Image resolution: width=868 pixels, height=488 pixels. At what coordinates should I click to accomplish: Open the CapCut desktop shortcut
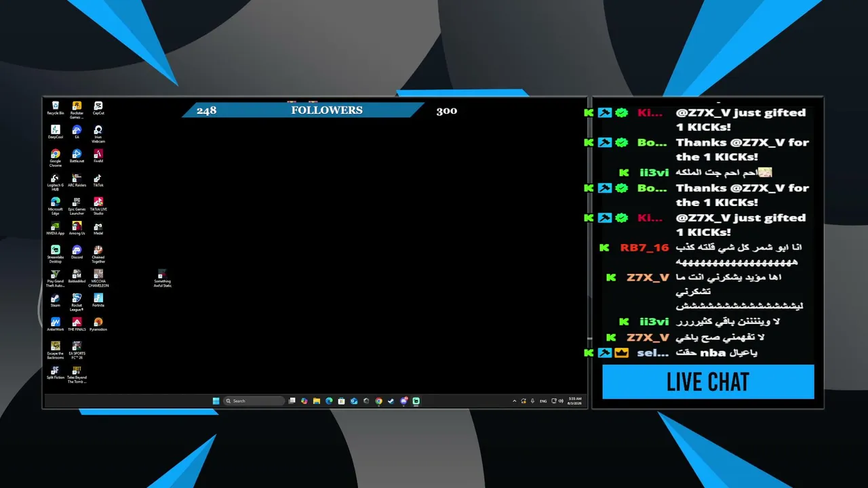[98, 108]
